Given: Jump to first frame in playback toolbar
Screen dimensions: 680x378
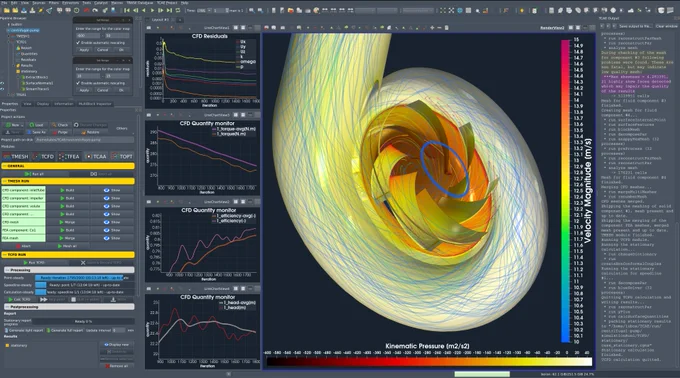Looking at the screenshot, I should (x=127, y=10).
